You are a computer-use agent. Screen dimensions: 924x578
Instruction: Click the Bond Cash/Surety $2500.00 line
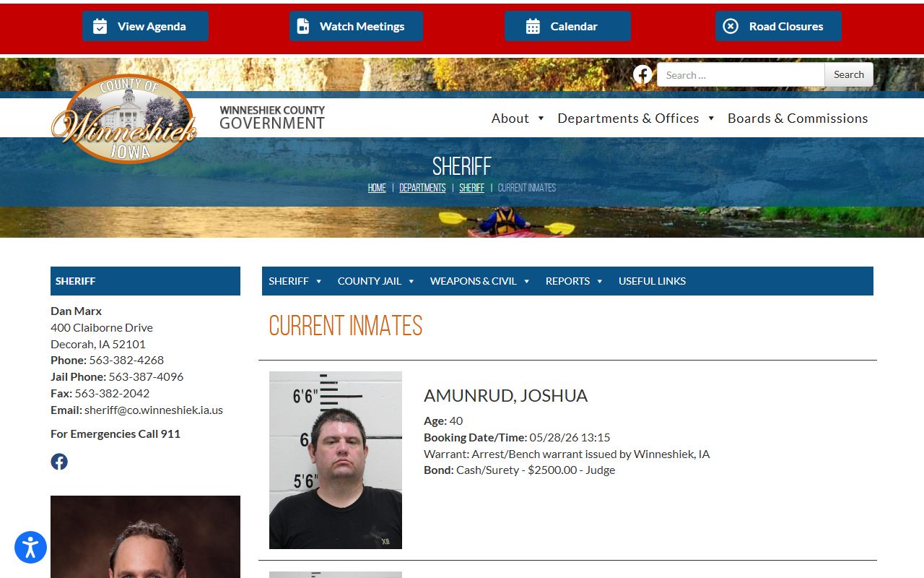pyautogui.click(x=519, y=470)
